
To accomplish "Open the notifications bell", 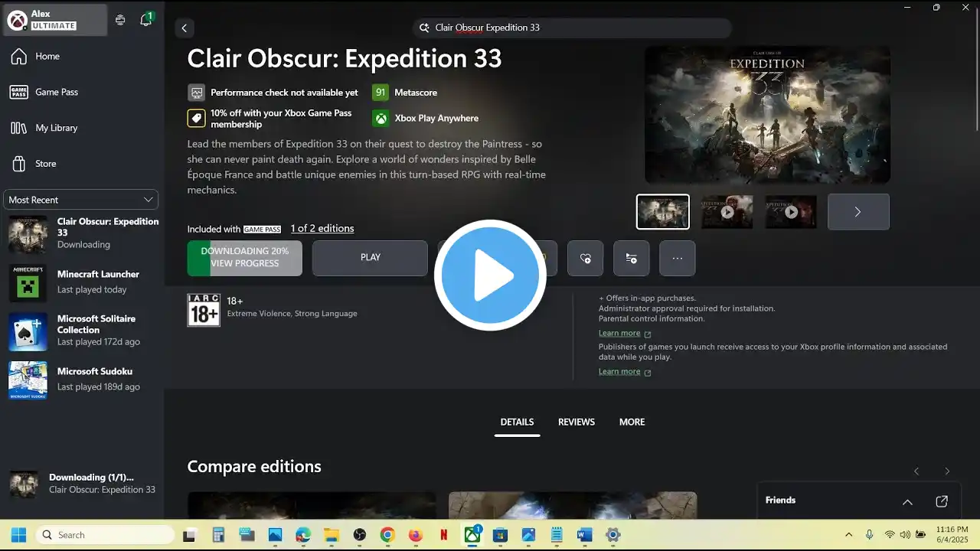I will click(146, 20).
